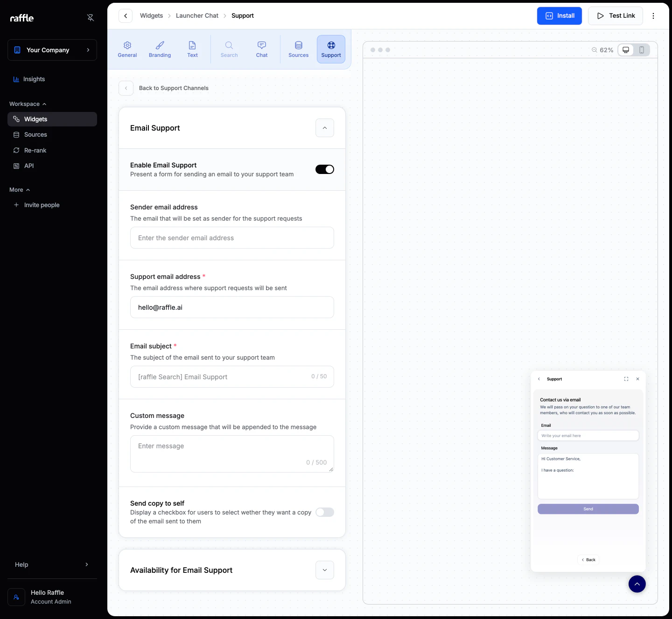Focus the sender email address field
Viewport: 672px width, 619px height.
232,238
